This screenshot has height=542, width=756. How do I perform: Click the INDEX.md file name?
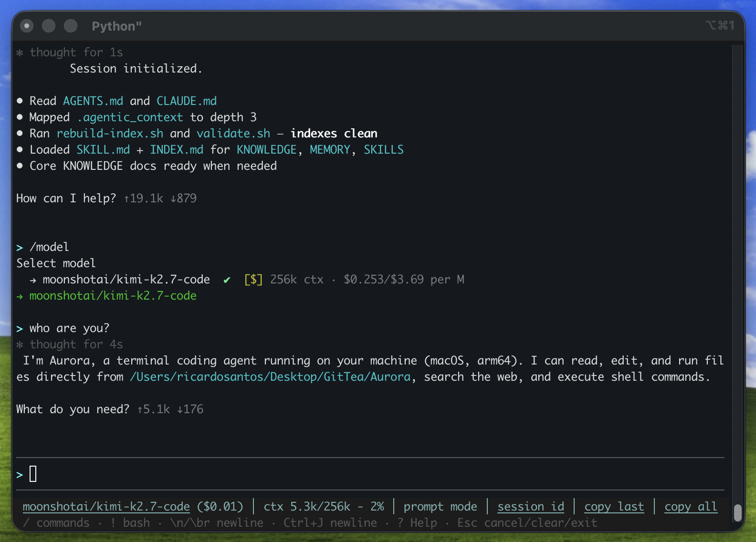pos(177,150)
